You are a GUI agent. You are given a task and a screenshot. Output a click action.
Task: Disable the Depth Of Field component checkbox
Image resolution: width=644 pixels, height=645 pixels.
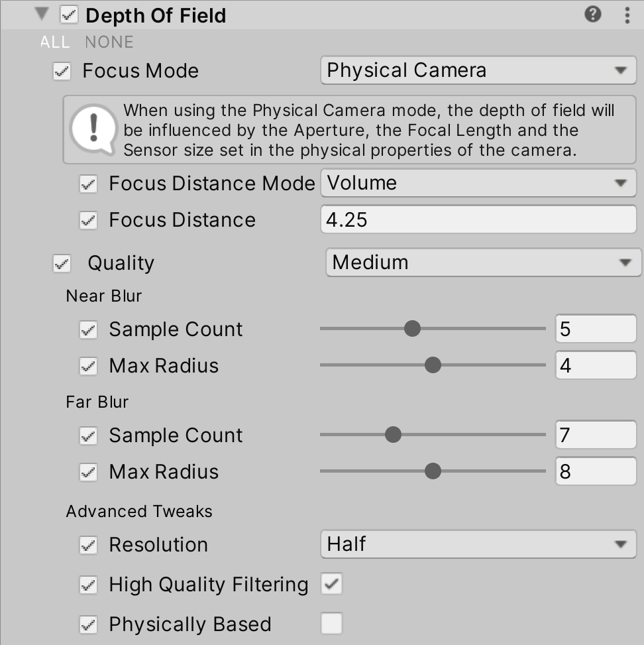[x=69, y=15]
